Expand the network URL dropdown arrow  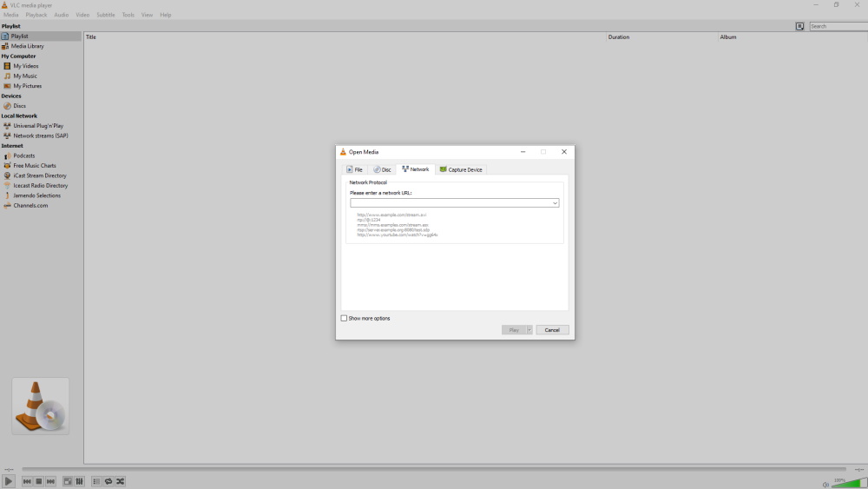(555, 203)
